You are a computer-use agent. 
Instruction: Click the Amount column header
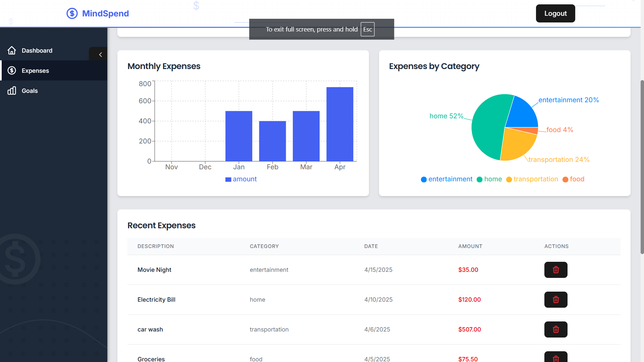click(x=470, y=246)
